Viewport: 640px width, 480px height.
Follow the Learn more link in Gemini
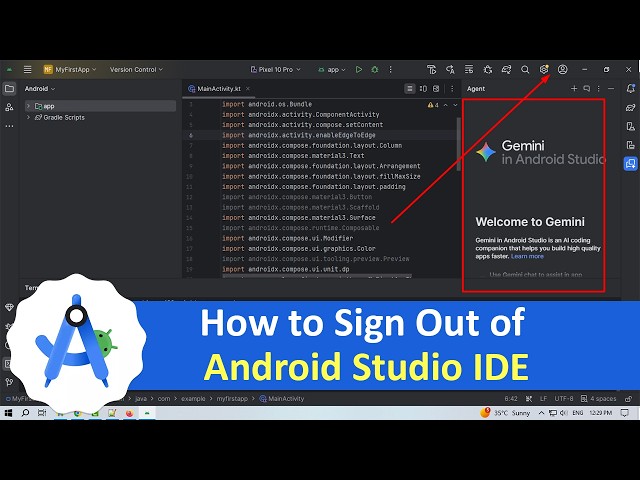click(527, 256)
